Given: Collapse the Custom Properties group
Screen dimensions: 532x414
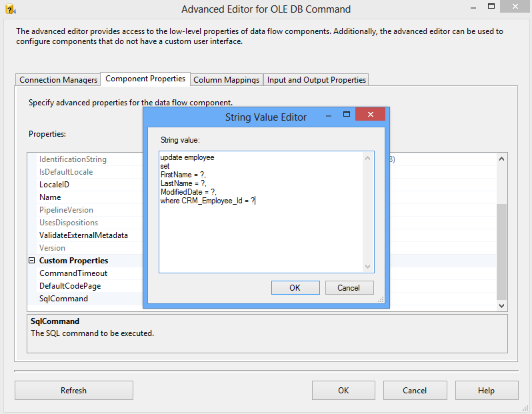Looking at the screenshot, I should point(32,261).
